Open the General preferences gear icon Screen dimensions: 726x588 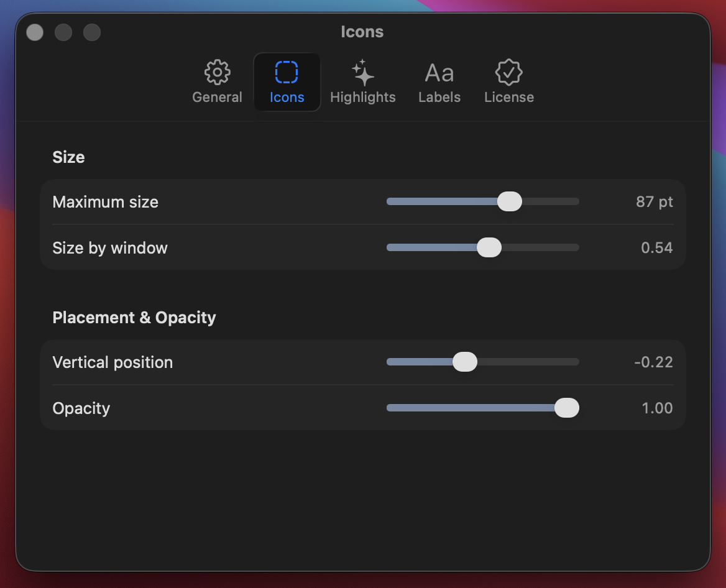click(217, 72)
